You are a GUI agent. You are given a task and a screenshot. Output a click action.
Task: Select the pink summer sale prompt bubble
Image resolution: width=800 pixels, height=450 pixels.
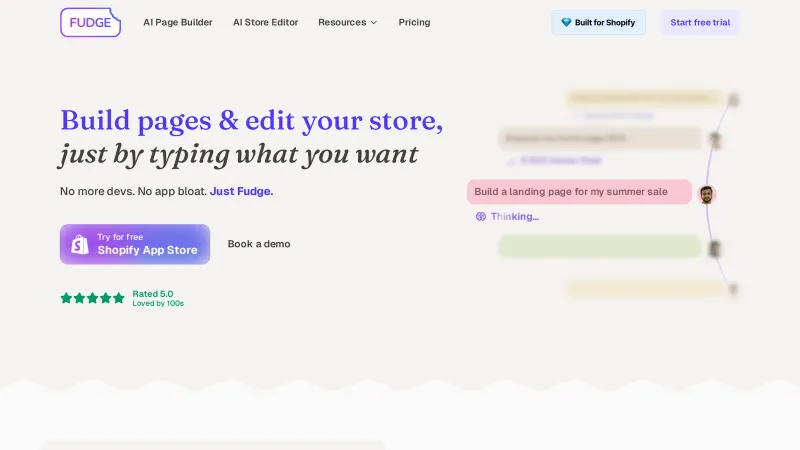pos(579,192)
